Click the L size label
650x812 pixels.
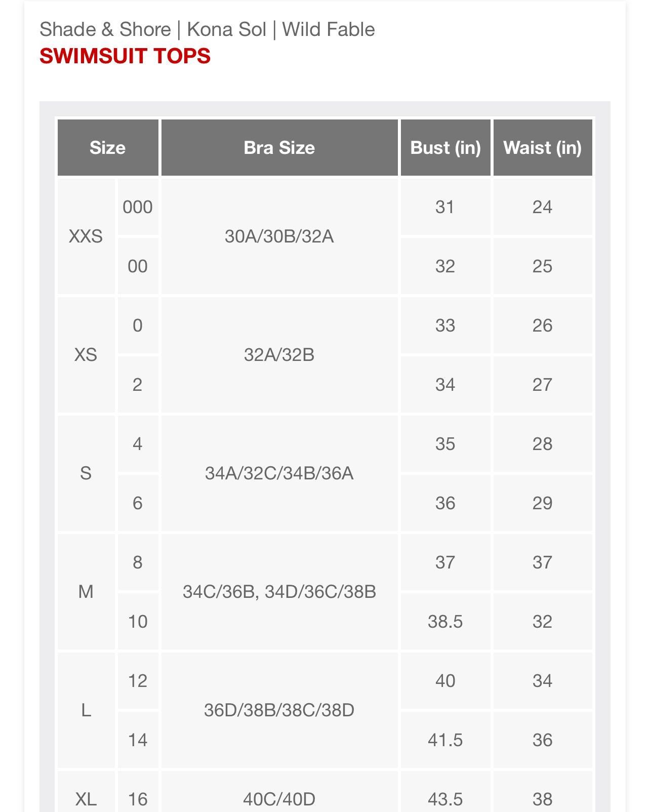coord(86,710)
